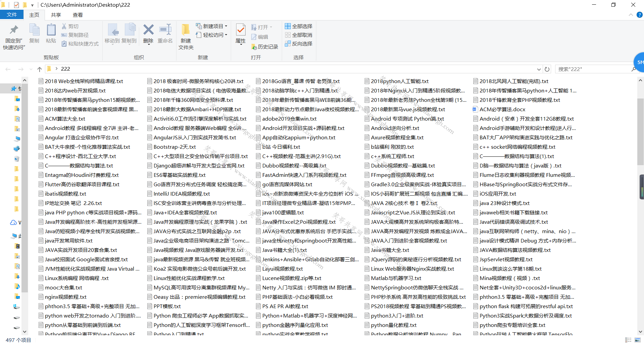Select file adobe2019合集win.txt
The width and height of the screenshot is (644, 345).
tap(286, 119)
